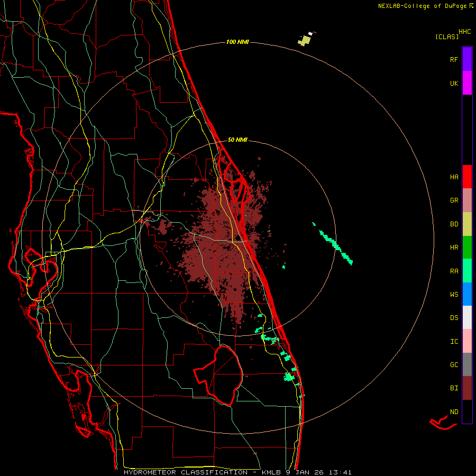Click the "RA" legend label text

[454, 271]
